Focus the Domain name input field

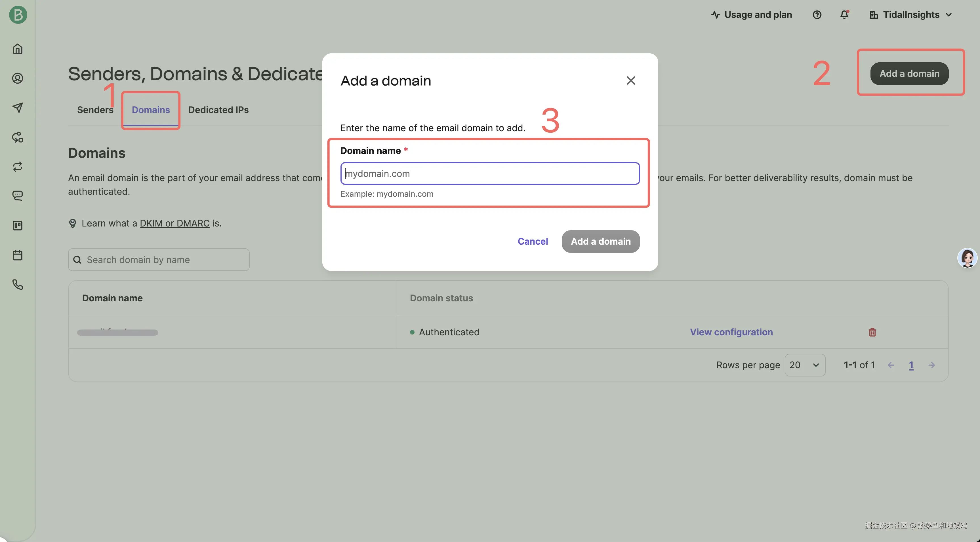coord(490,174)
